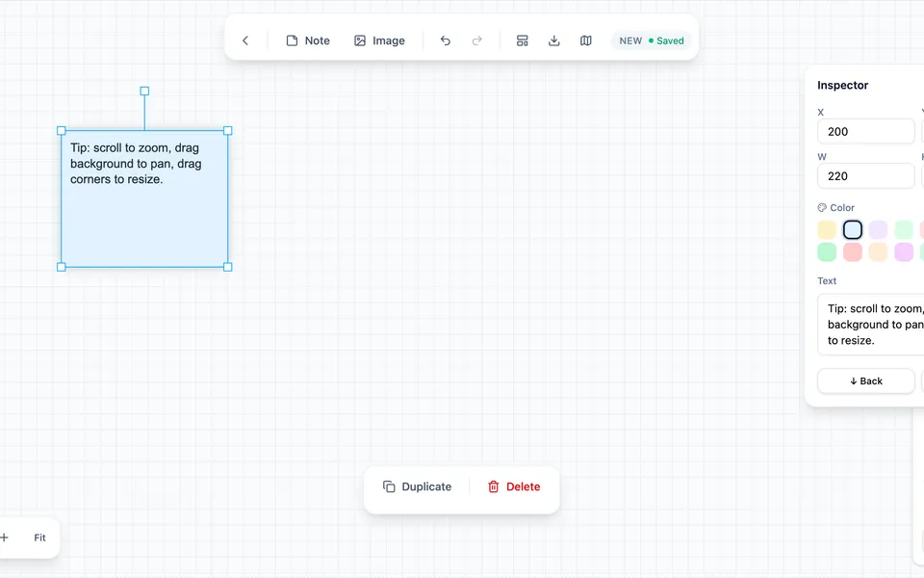Add a new Note from the toolbar
This screenshot has height=578, width=924.
308,40
